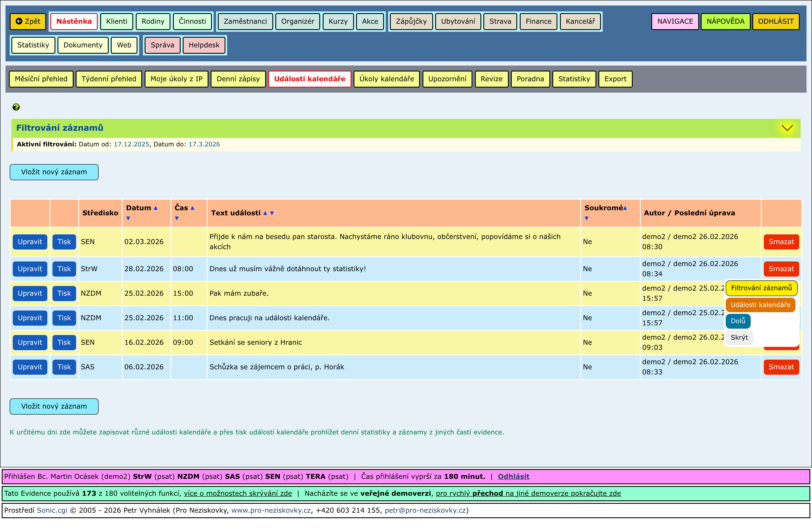
Task: Click the green question mark help icon
Action: [16, 107]
